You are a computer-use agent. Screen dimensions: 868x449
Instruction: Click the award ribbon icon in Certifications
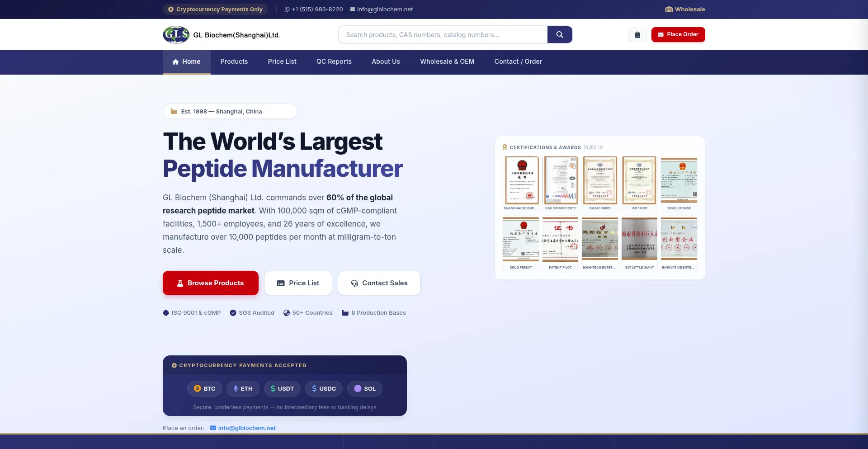[505, 147]
